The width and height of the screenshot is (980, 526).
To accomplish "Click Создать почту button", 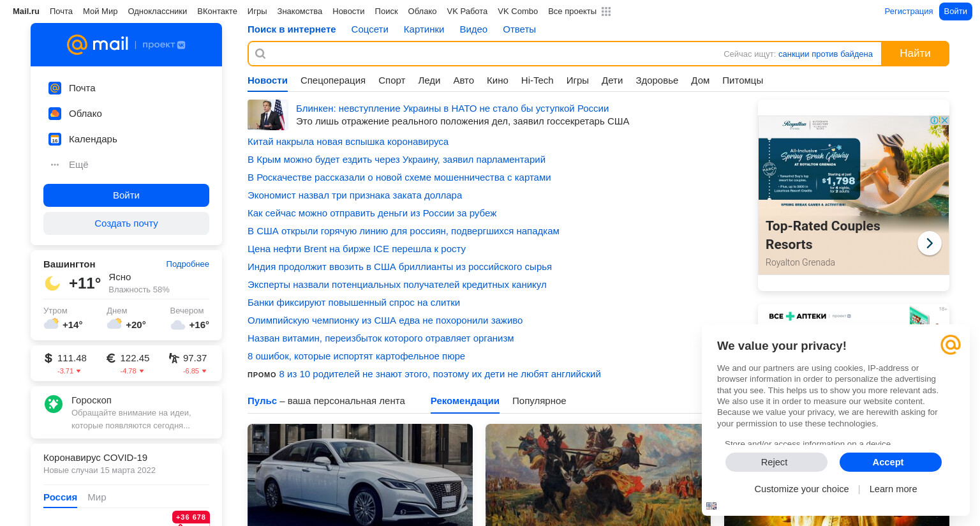I will pyautogui.click(x=126, y=223).
